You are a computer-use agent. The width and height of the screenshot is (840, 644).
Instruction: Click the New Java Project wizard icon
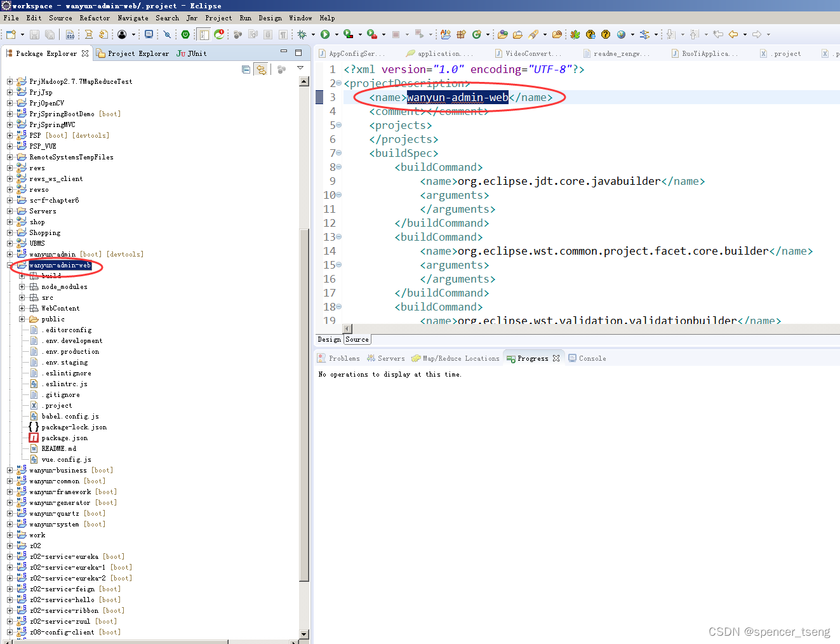(446, 34)
